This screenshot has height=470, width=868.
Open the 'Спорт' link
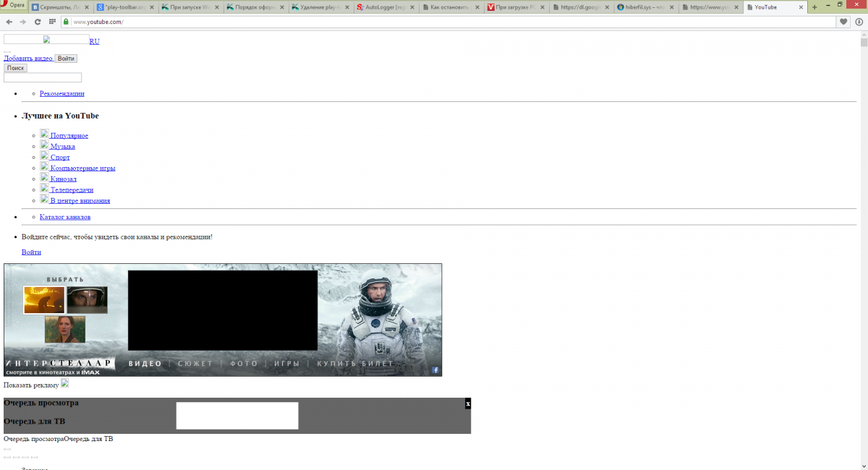pos(60,157)
